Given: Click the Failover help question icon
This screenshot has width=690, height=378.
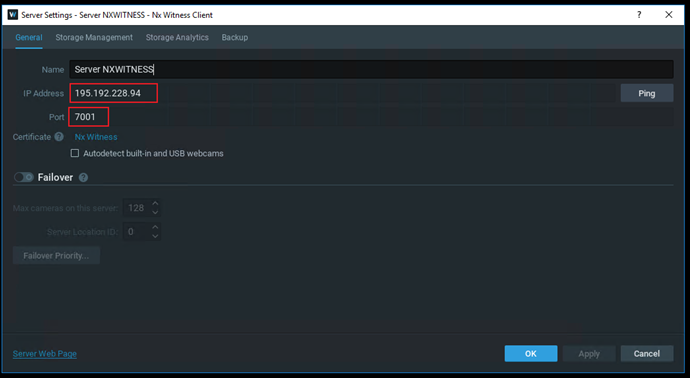Looking at the screenshot, I should coord(83,177).
